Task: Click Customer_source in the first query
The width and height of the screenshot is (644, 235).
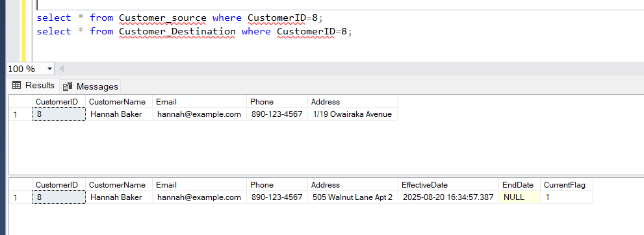Action: (x=162, y=18)
